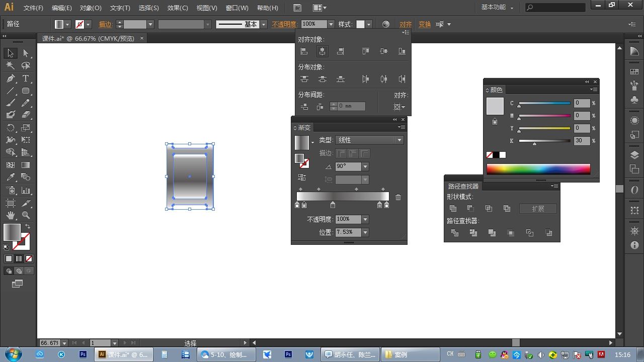This screenshot has width=644, height=362.
Task: Click the 路径查找器 panel tab
Action: click(x=463, y=186)
